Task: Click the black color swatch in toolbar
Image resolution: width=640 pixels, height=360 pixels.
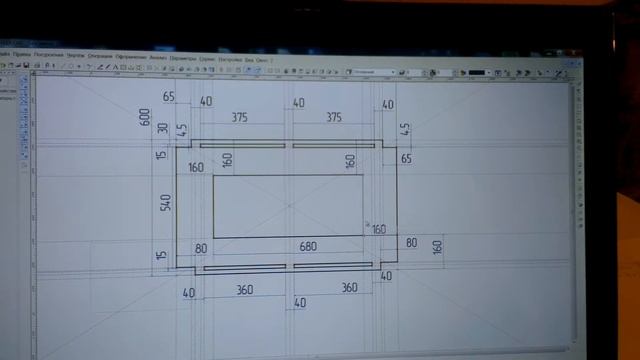Action: click(x=476, y=73)
